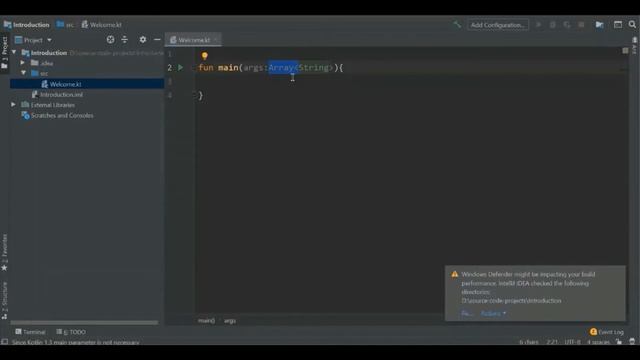Image resolution: width=640 pixels, height=360 pixels.
Task: Click the Collapse All icon in Project panel
Action: tap(124, 40)
